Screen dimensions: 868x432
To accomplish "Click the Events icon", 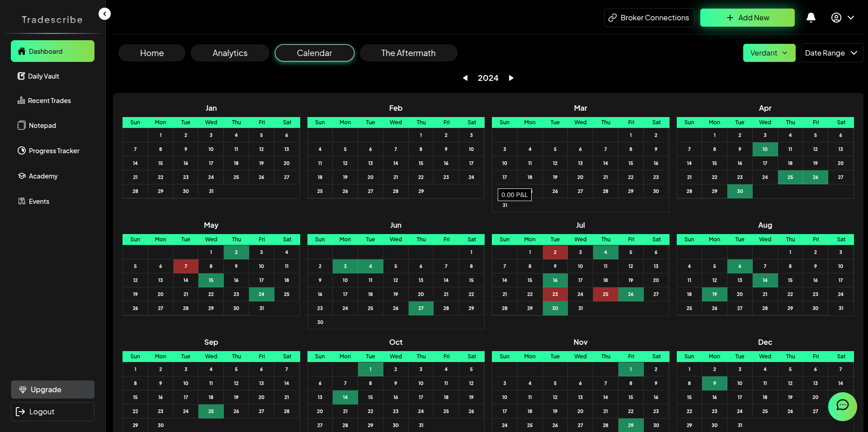I will 22,201.
